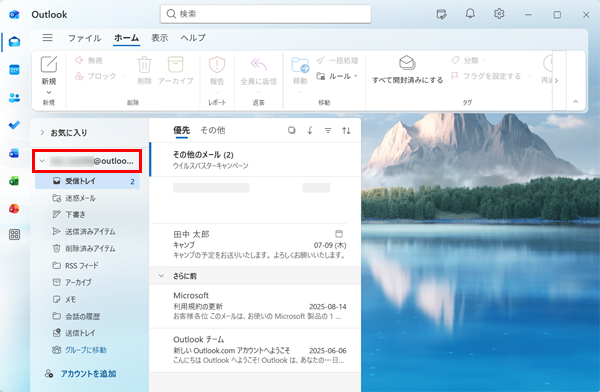Expand the お気に入り section

coord(42,132)
